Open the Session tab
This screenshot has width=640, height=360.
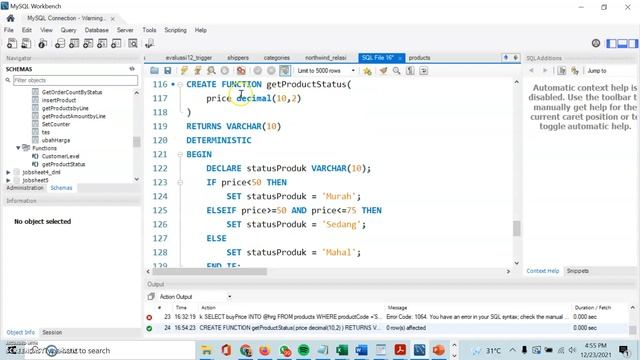point(52,332)
